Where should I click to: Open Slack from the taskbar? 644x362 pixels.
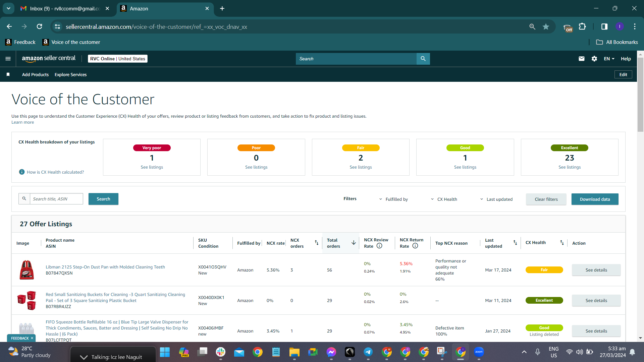[221, 352]
